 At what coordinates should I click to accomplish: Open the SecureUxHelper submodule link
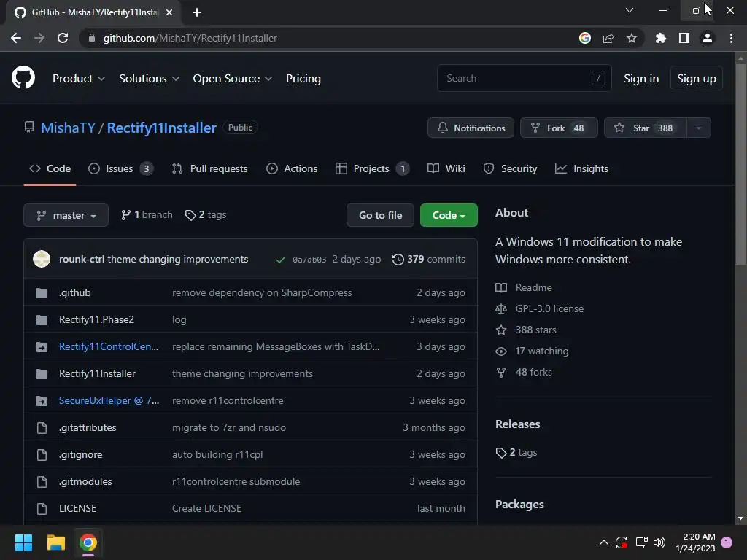109,400
